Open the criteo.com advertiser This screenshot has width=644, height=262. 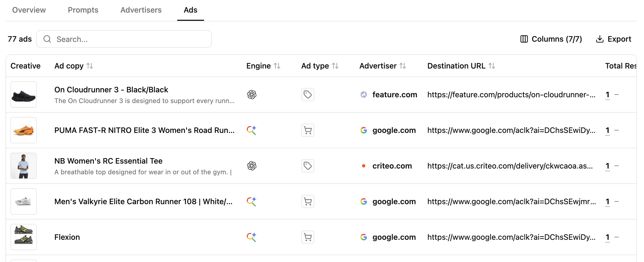pyautogui.click(x=392, y=166)
